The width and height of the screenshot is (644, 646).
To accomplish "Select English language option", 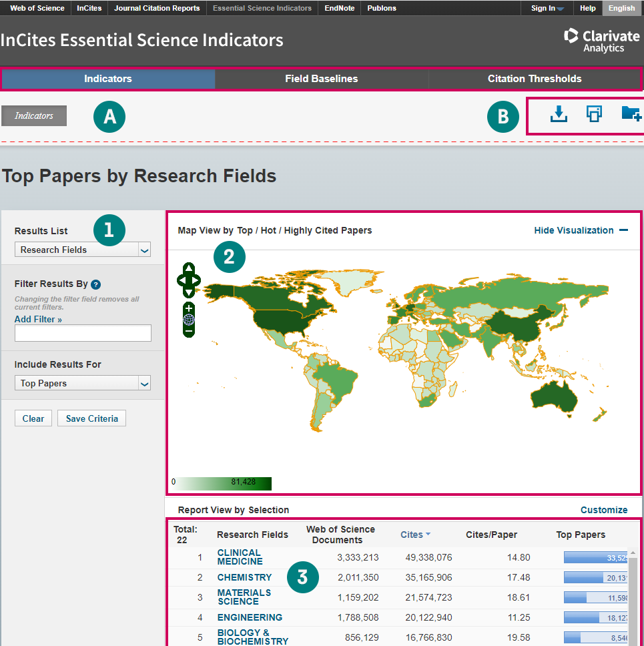I will [622, 8].
